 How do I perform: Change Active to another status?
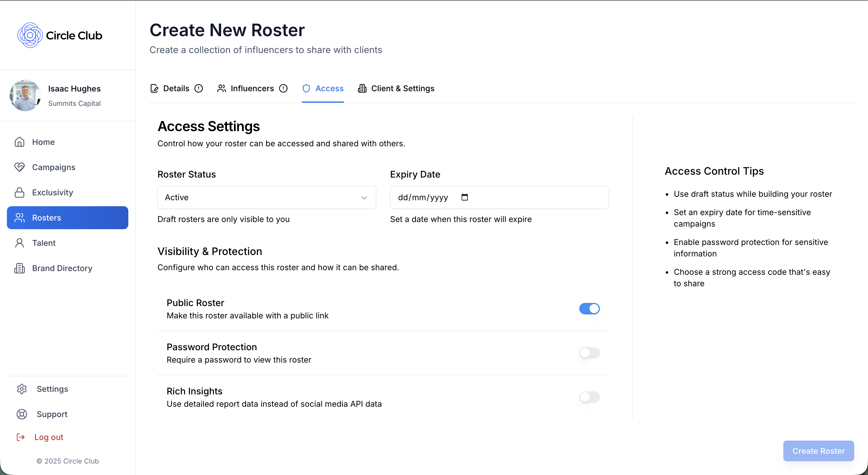click(x=266, y=198)
